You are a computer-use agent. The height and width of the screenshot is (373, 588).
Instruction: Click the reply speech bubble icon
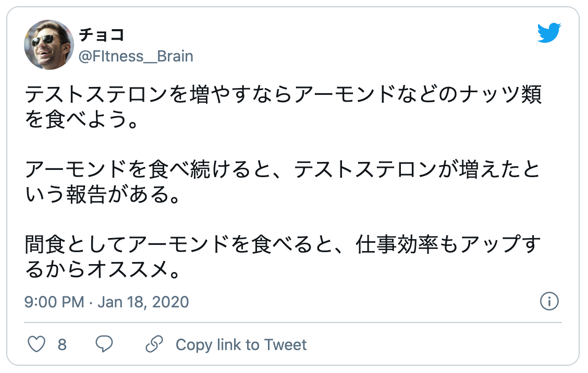[104, 344]
